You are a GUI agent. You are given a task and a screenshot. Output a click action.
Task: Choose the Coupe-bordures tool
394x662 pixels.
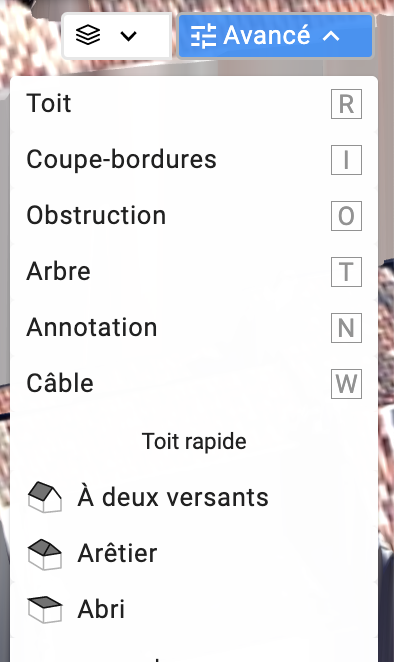194,160
